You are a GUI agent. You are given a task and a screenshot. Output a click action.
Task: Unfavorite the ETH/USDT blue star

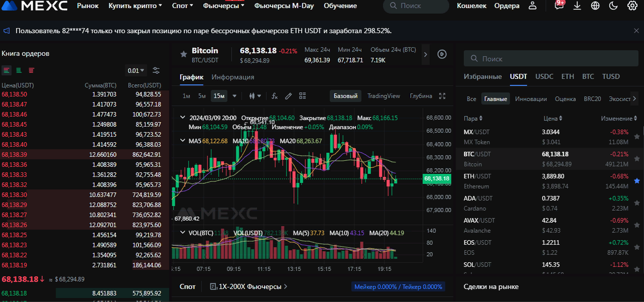[x=636, y=181]
